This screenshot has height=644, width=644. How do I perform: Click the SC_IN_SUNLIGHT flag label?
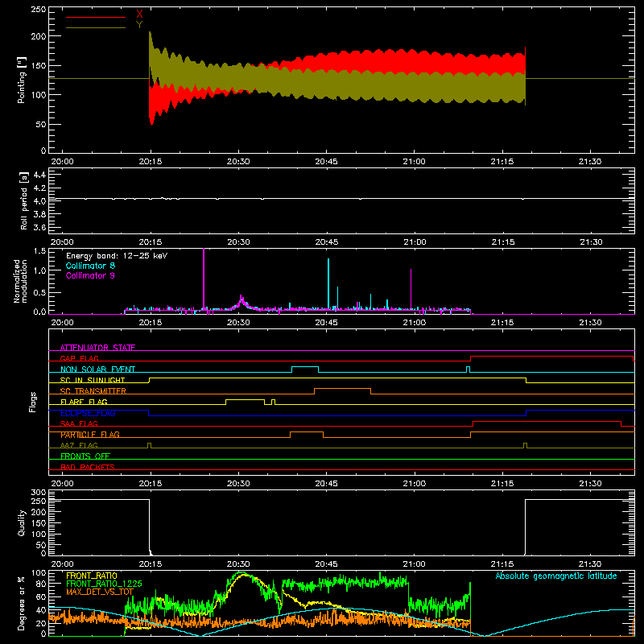click(93, 380)
